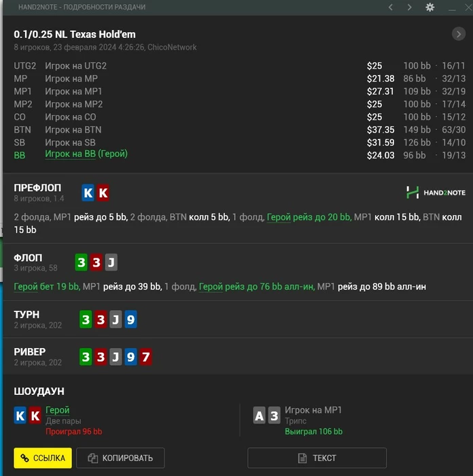Click 'Герой бет 19 bb' flop action
This screenshot has height=476, width=473.
coord(47,286)
